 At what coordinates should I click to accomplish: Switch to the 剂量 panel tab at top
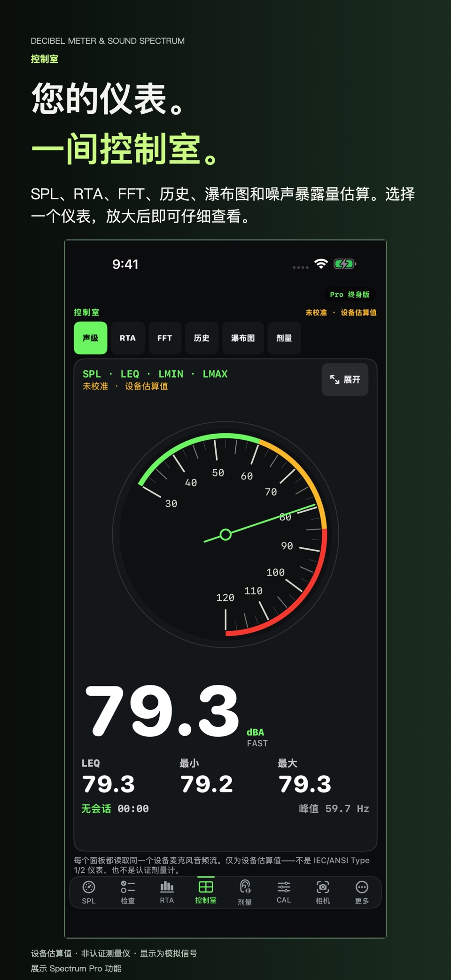[284, 338]
